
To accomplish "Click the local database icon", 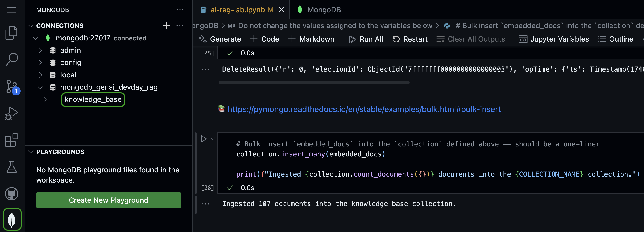I will 53,75.
